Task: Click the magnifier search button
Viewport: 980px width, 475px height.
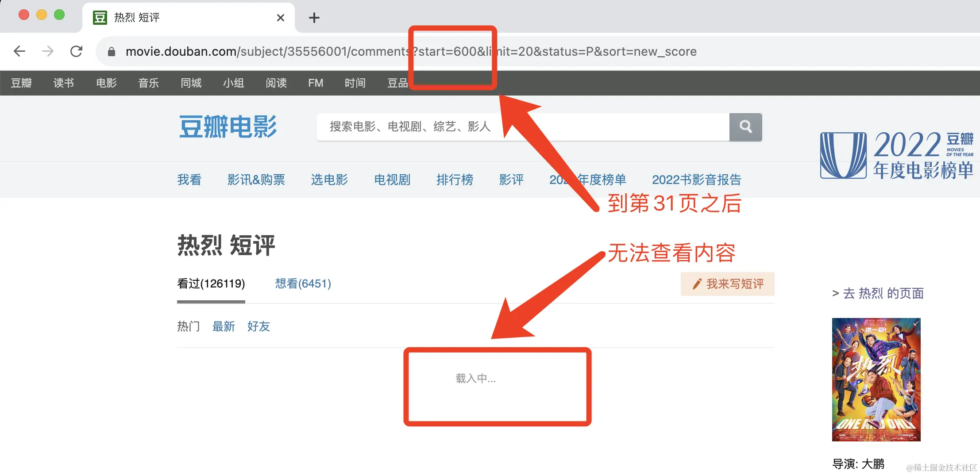Action: 746,127
